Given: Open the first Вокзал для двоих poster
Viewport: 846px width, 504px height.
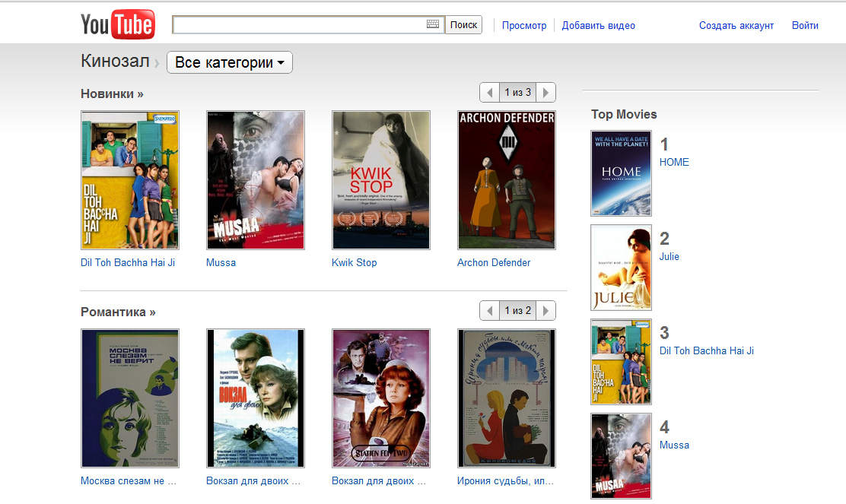Looking at the screenshot, I should [x=255, y=398].
